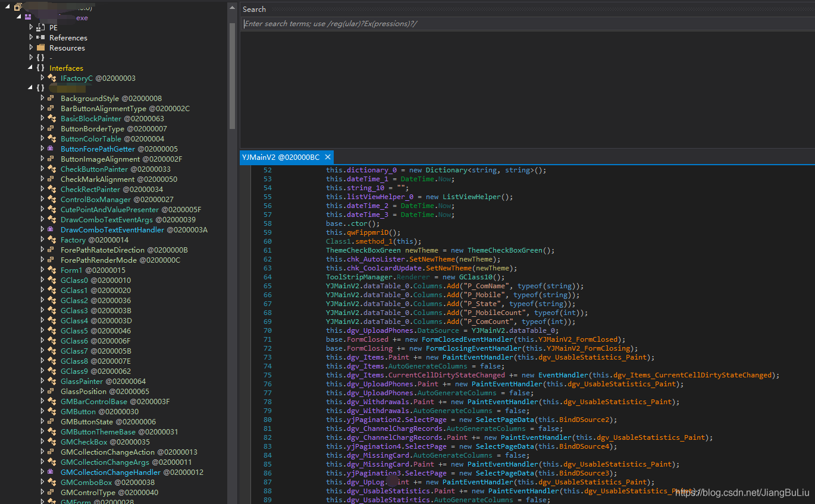Expand the GlassPainter class node

click(42, 381)
